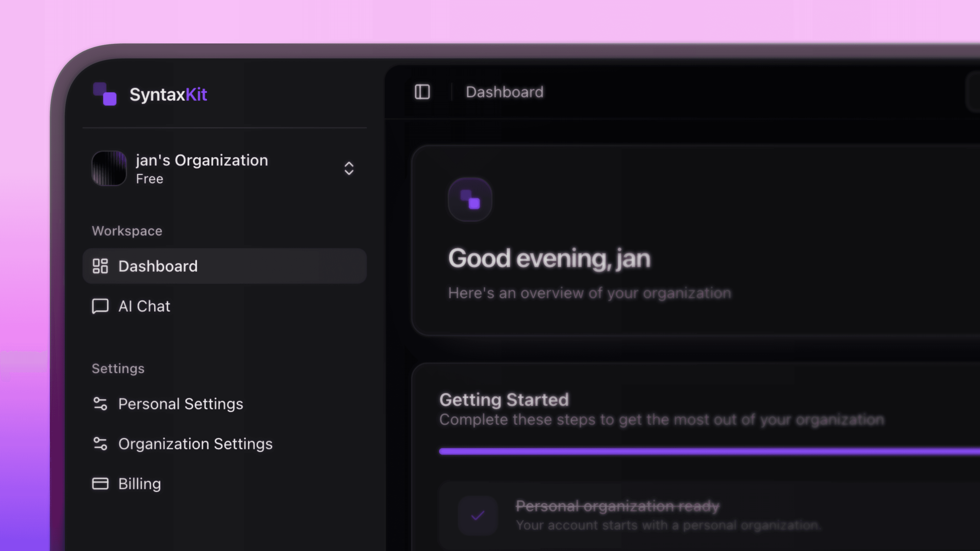980x551 pixels.
Task: Click the Dashboard grid icon
Action: [101, 266]
